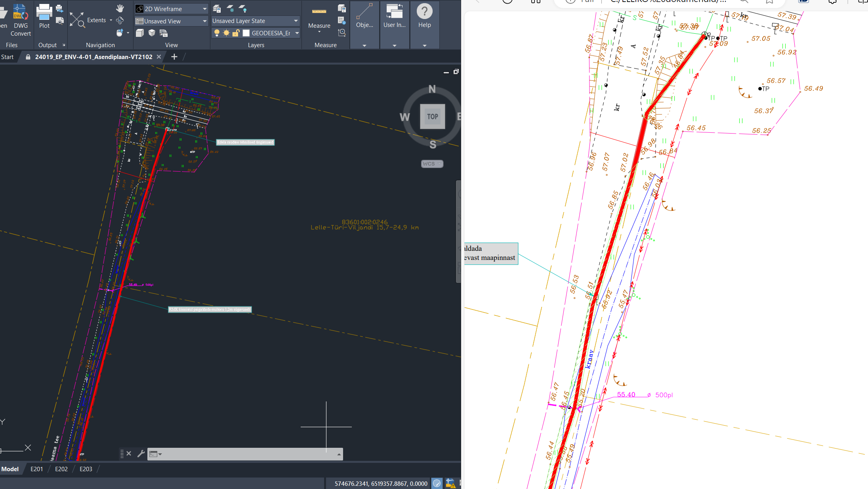Viewport: 868px width, 489px height.
Task: Expand the User Interface panel arrow
Action: pos(395,45)
